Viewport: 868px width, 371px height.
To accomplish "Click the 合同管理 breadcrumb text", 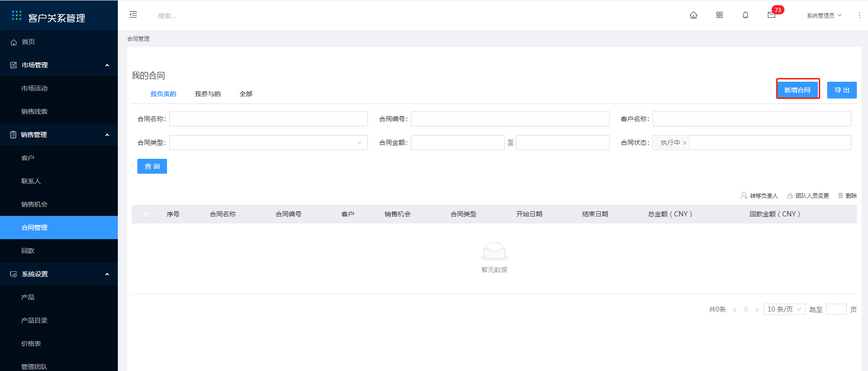I will [x=138, y=39].
